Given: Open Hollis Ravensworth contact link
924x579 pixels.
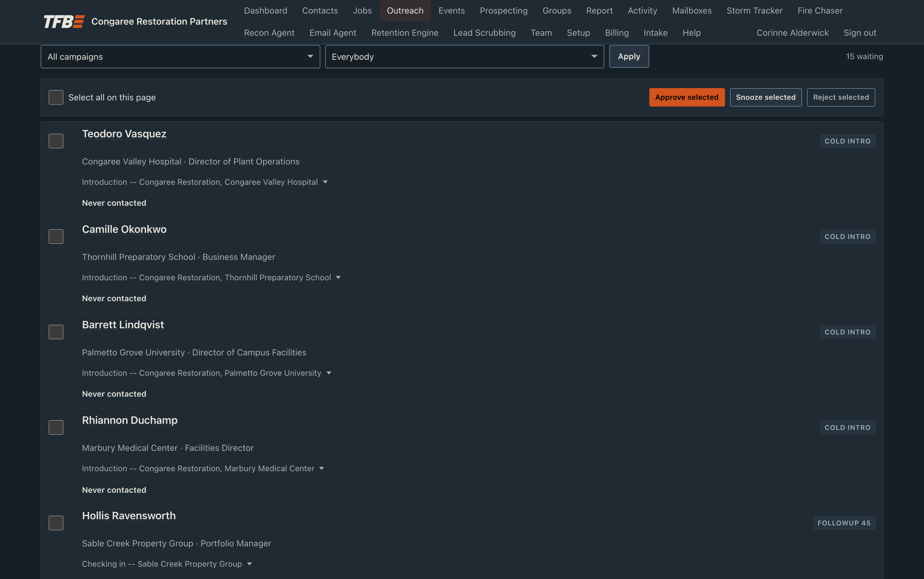Looking at the screenshot, I should pyautogui.click(x=129, y=516).
